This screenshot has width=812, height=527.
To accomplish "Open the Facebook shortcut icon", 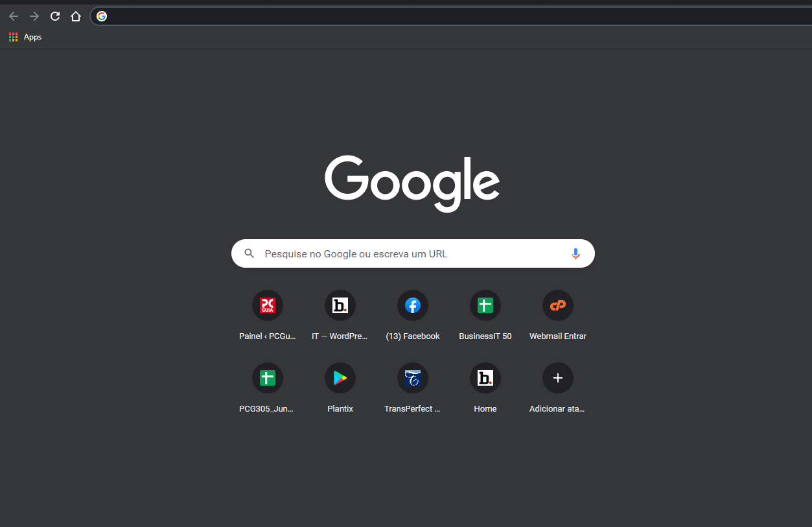I will pyautogui.click(x=413, y=305).
